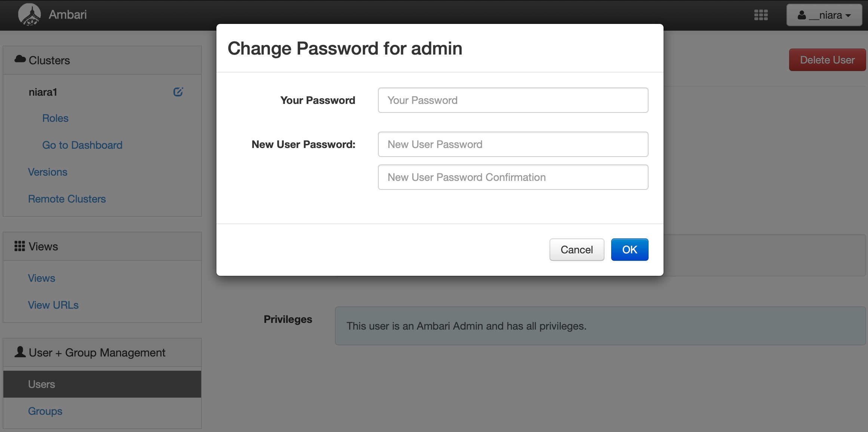Screen dimensions: 868x432
Task: Click the cloud icon beside Clusters
Action: click(20, 59)
